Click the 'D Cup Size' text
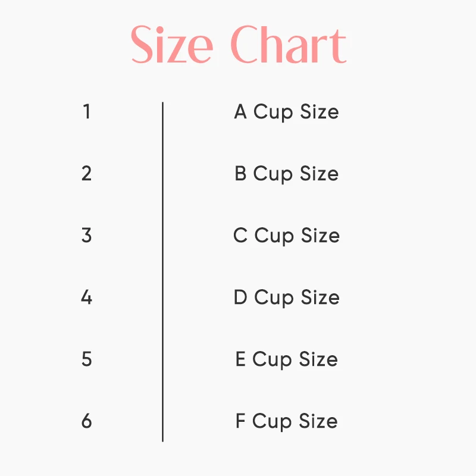476x476 pixels. (x=286, y=297)
